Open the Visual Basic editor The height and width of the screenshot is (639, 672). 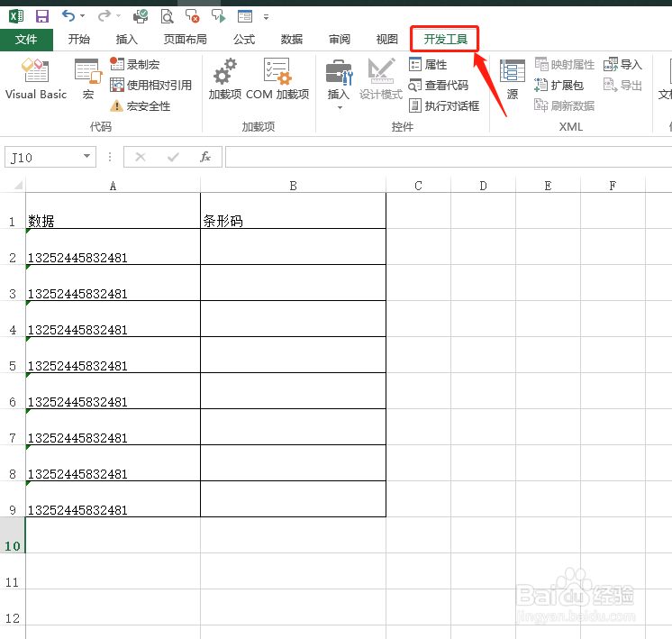(x=35, y=79)
